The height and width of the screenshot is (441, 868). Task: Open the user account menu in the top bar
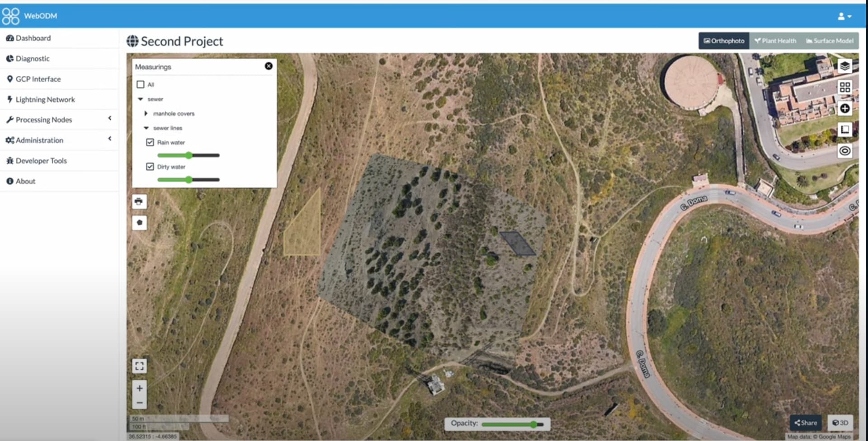pyautogui.click(x=844, y=16)
